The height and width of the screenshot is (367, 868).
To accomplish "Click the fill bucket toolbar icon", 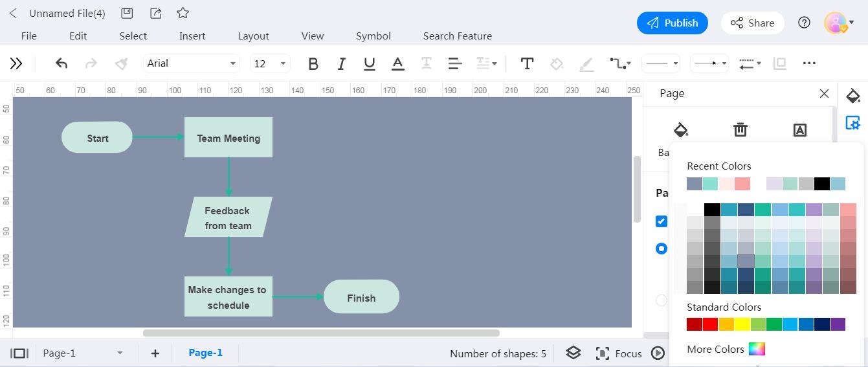I will [x=557, y=63].
